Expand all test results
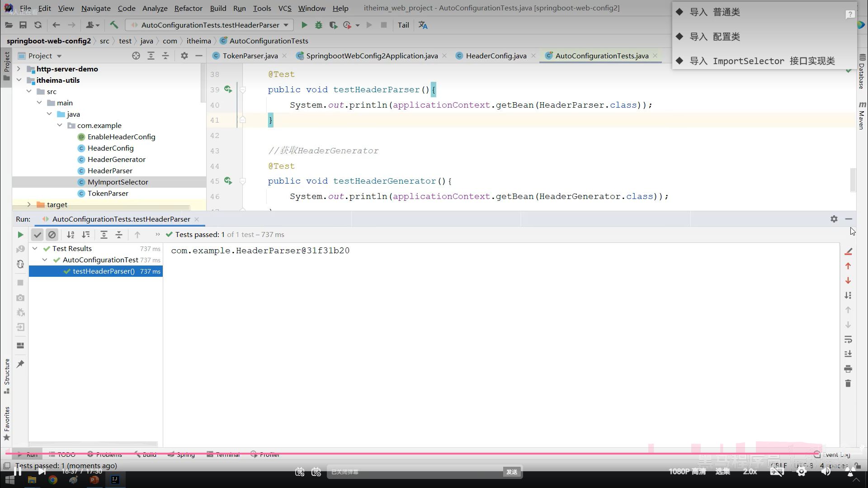Screen dimensions: 868x488 pos(104,235)
